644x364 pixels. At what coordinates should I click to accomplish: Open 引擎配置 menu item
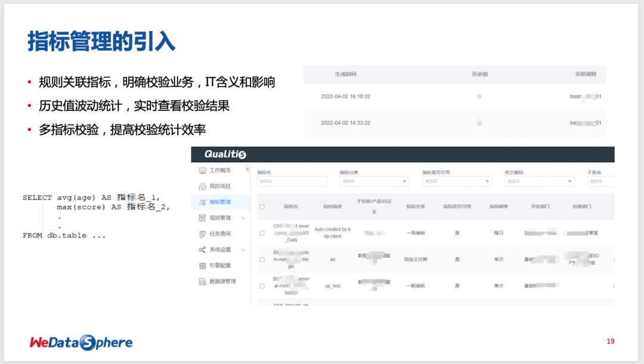tap(220, 266)
